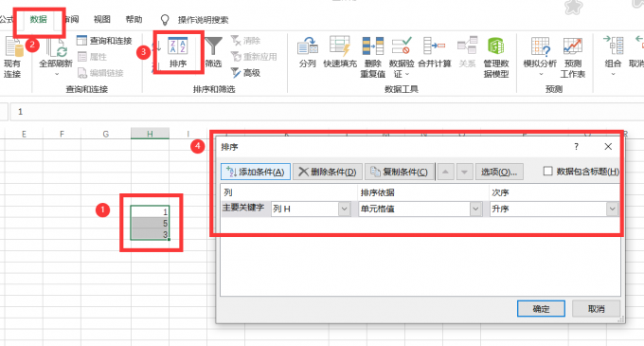Click the formula bar showing 1
The height and width of the screenshot is (346, 644).
327,112
